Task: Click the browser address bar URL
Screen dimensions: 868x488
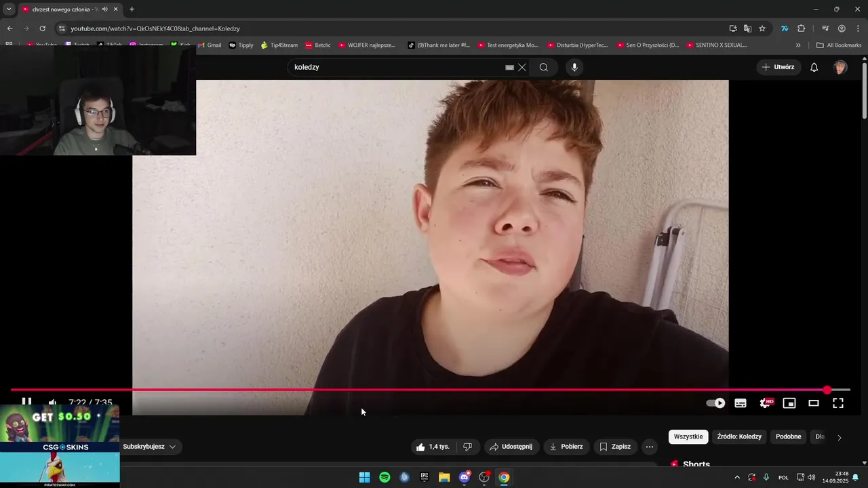Action: (x=155, y=28)
